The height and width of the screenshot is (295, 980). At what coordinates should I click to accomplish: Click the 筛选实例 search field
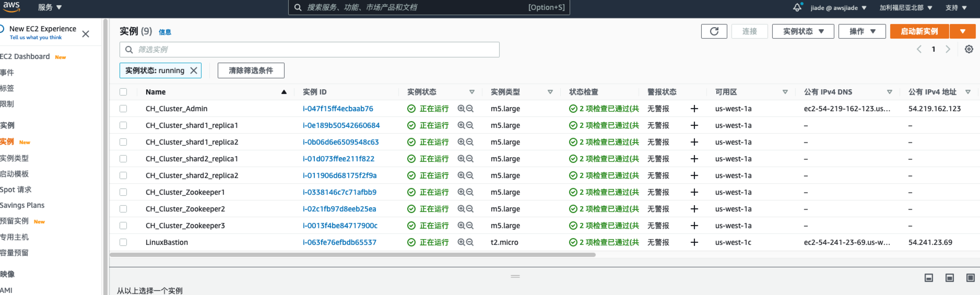point(309,50)
